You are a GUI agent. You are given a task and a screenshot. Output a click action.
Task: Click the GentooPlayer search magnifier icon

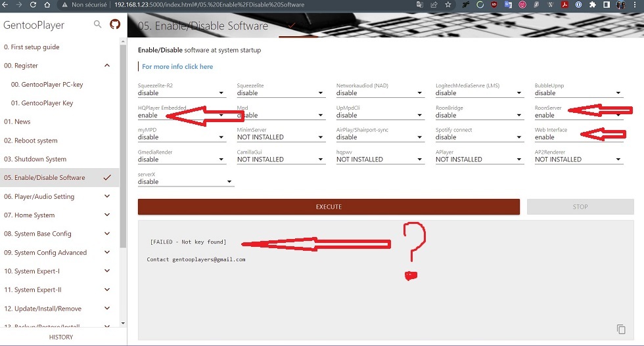click(x=97, y=24)
